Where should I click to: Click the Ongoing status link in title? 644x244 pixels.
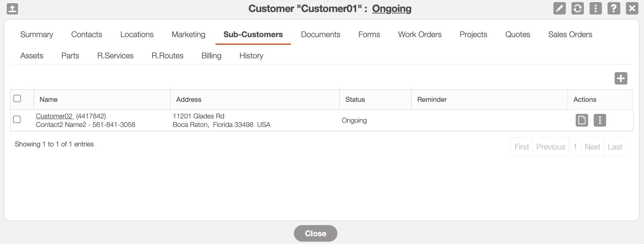pyautogui.click(x=391, y=8)
